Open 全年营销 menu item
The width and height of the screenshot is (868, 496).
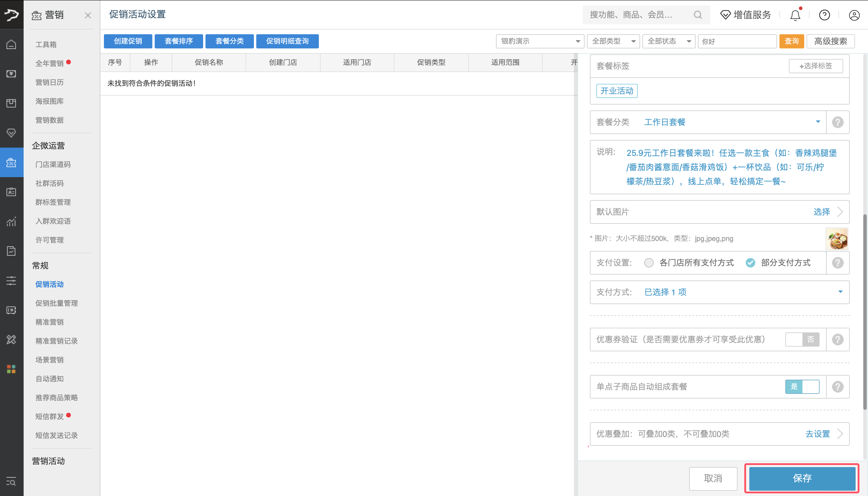[50, 63]
